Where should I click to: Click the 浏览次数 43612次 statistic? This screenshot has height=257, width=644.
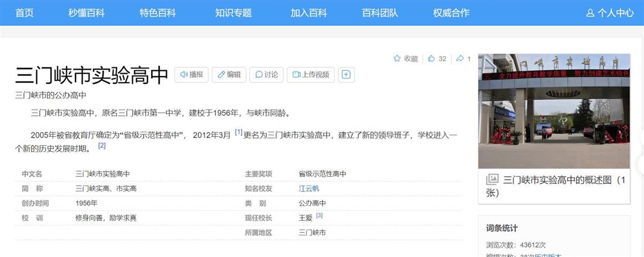[x=516, y=245]
